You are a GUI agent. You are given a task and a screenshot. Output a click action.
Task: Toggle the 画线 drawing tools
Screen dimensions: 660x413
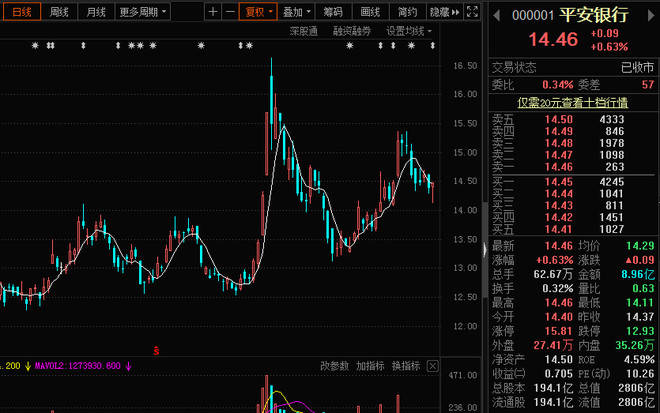370,12
